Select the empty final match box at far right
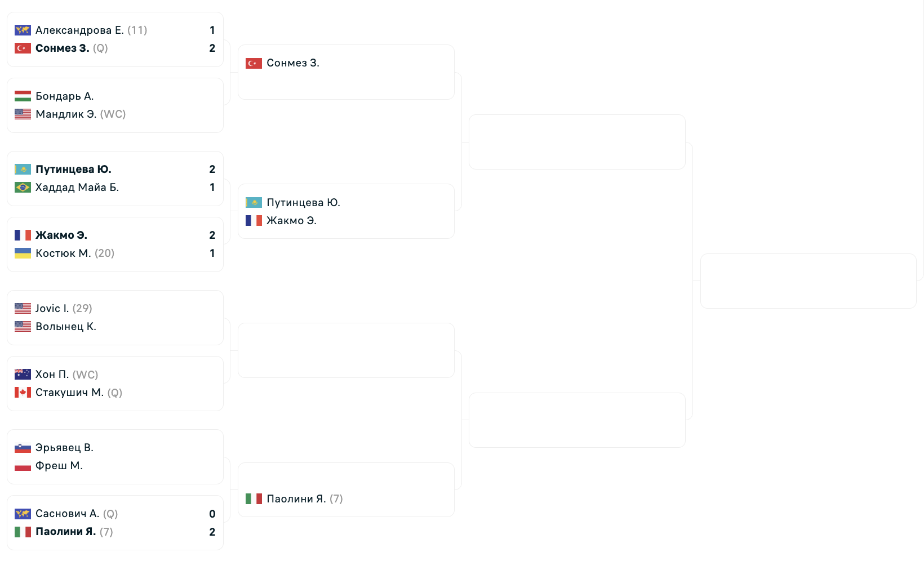The width and height of the screenshot is (924, 561). pyautogui.click(x=808, y=281)
